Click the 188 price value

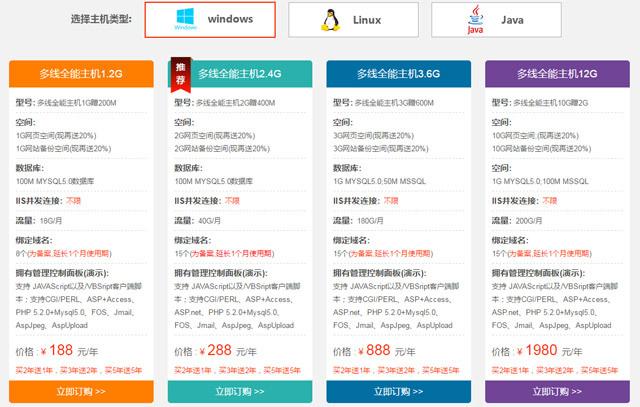(61, 350)
